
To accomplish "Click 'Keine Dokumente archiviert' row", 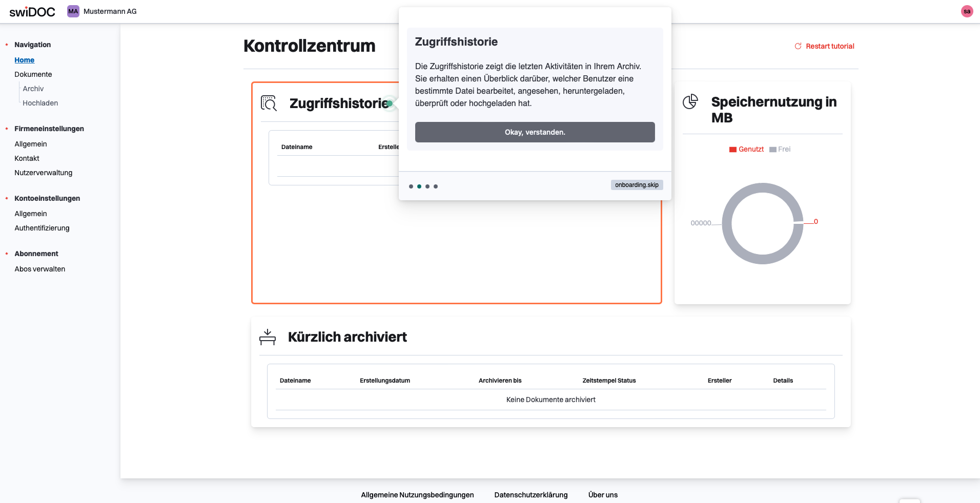I will click(x=551, y=400).
